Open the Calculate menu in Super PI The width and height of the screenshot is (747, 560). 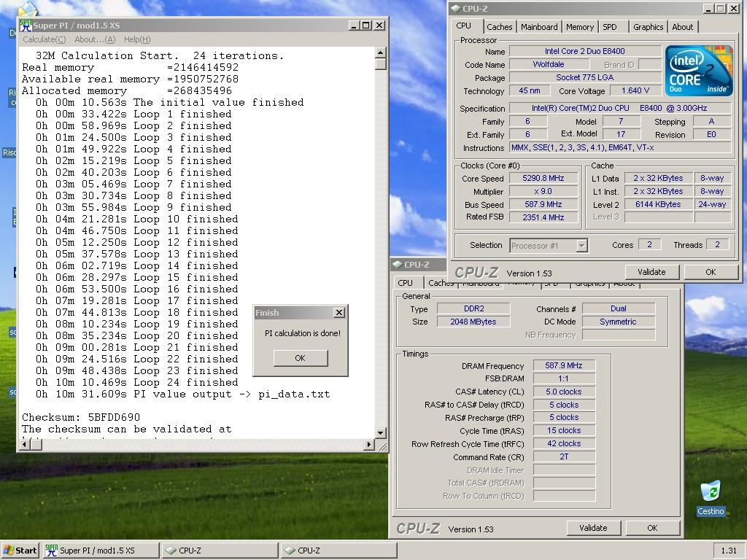[44, 39]
